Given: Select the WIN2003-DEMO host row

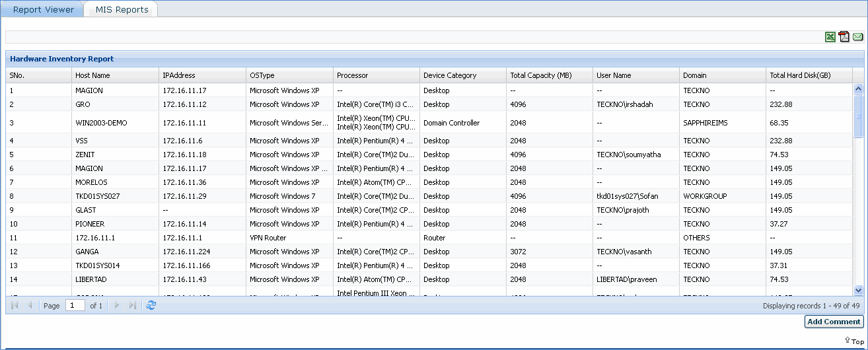Looking at the screenshot, I should 101,123.
